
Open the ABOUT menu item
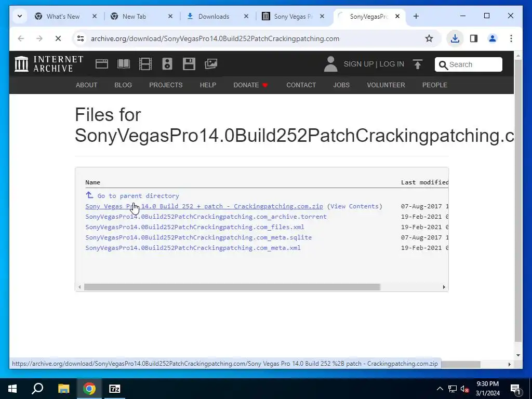tap(87, 85)
